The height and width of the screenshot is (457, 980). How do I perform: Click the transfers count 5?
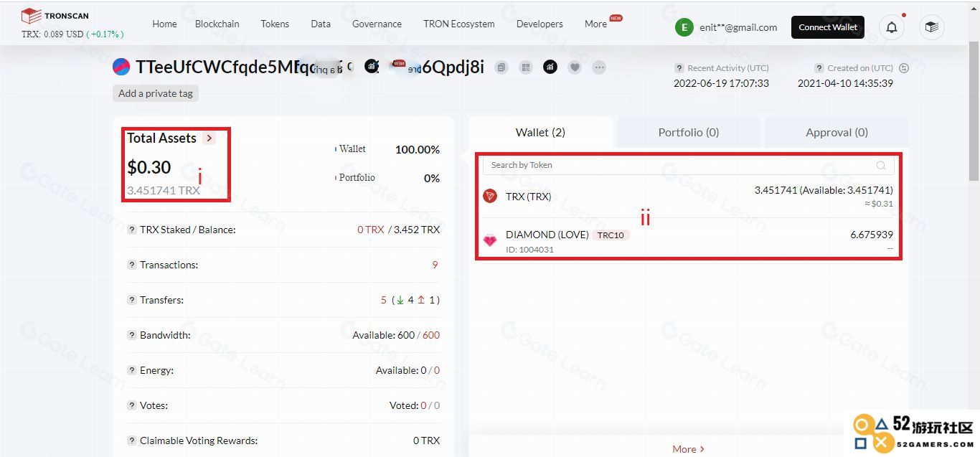pyautogui.click(x=384, y=300)
